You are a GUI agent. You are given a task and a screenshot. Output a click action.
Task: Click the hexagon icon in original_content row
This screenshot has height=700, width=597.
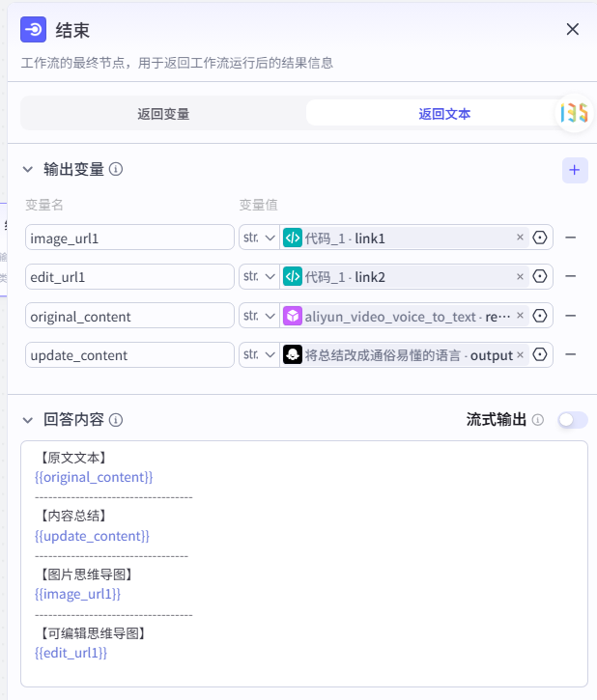click(540, 316)
